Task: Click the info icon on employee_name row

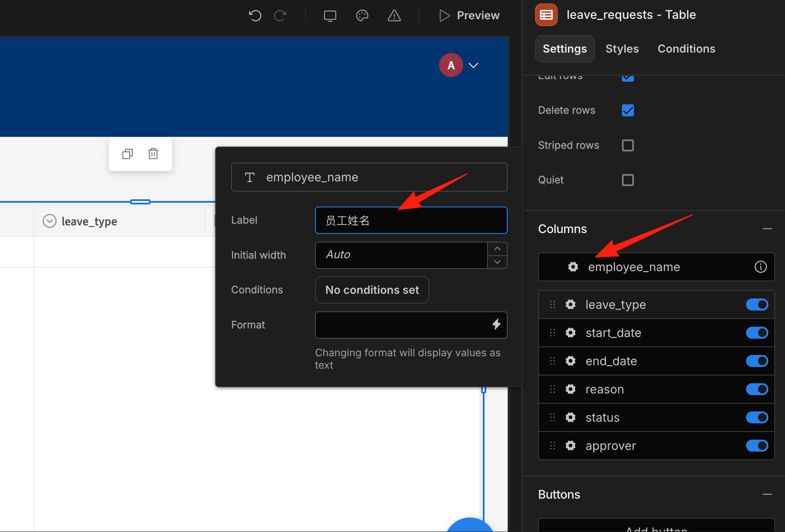Action: click(761, 267)
